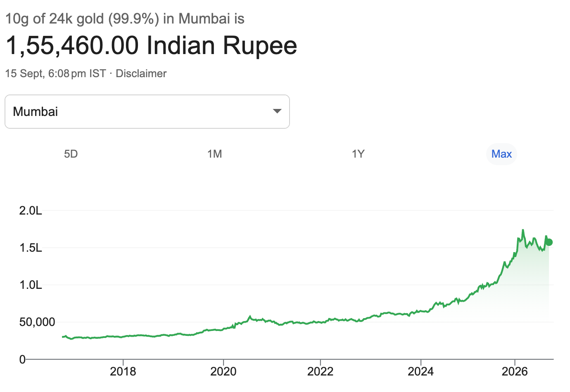Click the 1.5L y-axis label
Viewport: 570px width, 392px height.
click(x=31, y=248)
